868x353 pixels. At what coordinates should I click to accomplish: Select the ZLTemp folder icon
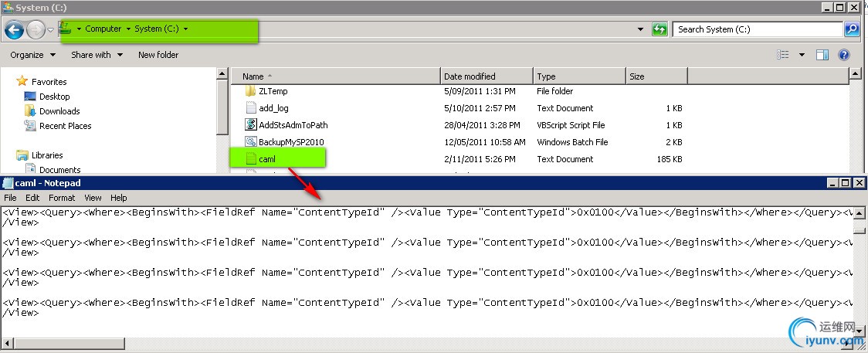pos(251,90)
